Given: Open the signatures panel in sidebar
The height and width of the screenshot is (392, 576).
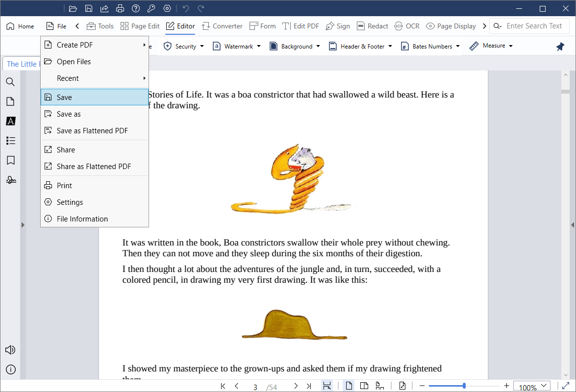Looking at the screenshot, I should pos(11,180).
